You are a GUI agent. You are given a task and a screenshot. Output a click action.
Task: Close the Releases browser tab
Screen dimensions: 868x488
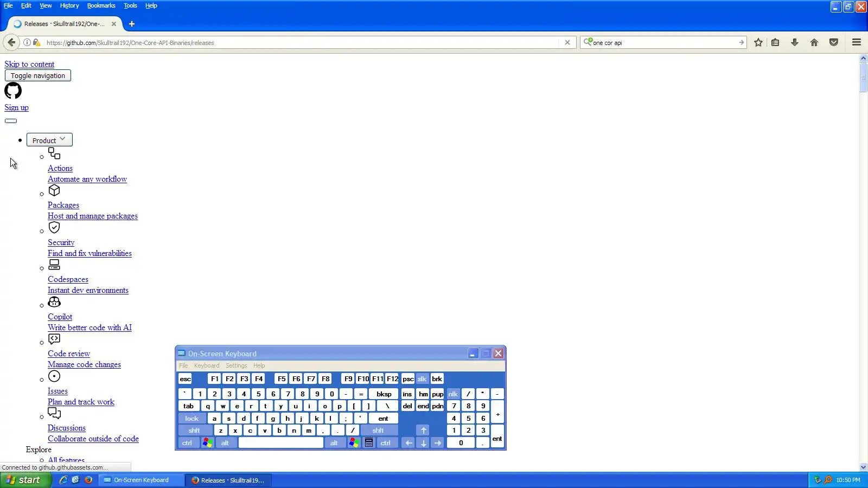pos(114,24)
